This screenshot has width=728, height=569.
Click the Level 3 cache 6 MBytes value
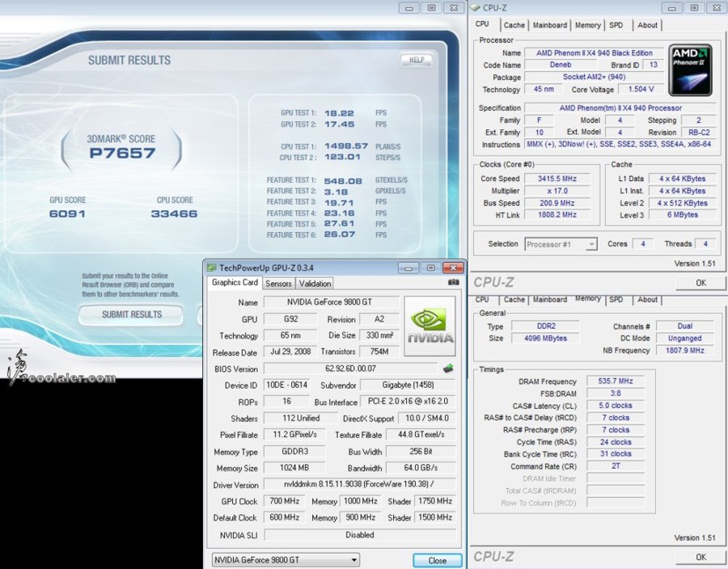coord(683,215)
